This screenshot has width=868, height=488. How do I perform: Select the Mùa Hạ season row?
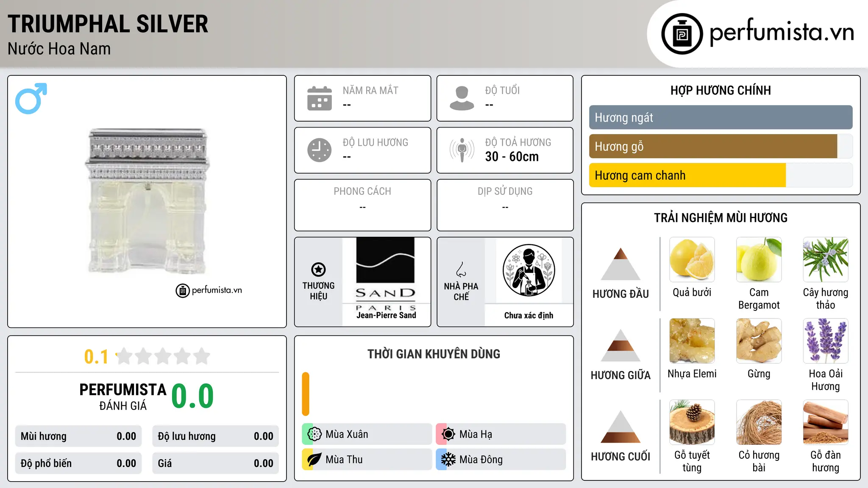tap(501, 434)
